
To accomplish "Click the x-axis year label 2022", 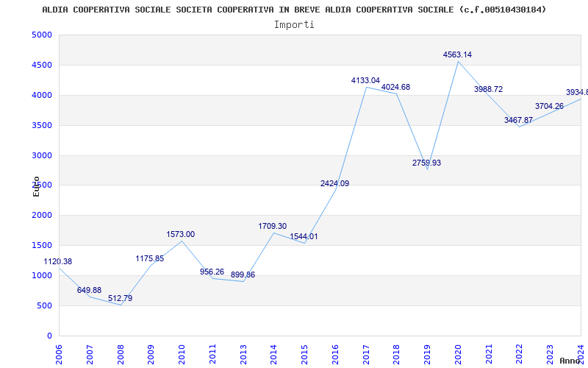I will click(520, 355).
